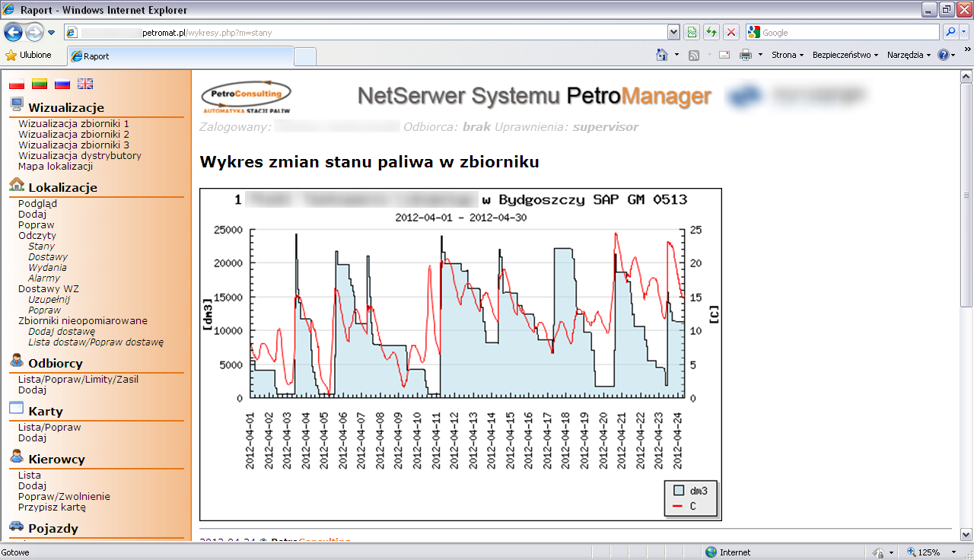
Task: Open Lista/Popraw under Karty
Action: click(49, 427)
